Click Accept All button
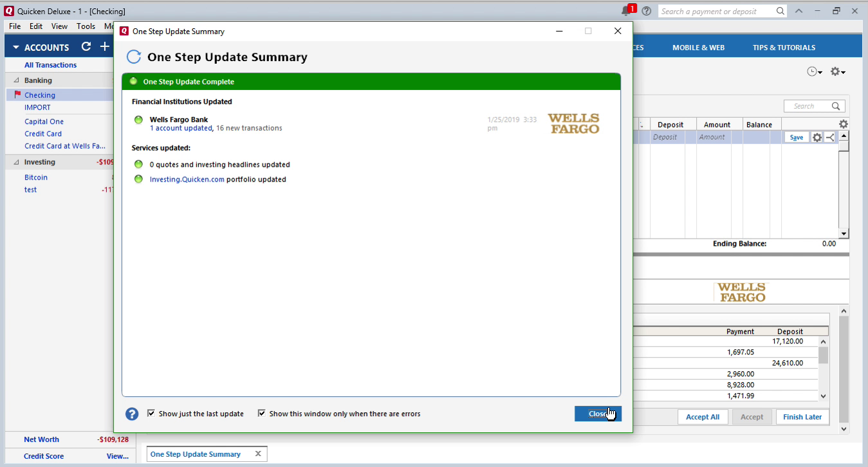Image resolution: width=868 pixels, height=467 pixels. pyautogui.click(x=703, y=417)
